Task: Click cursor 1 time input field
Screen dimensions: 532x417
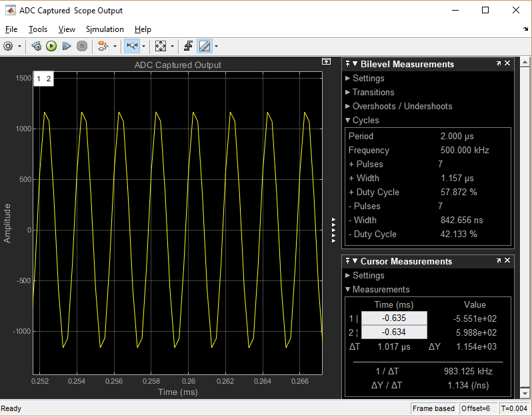Action: pyautogui.click(x=394, y=318)
